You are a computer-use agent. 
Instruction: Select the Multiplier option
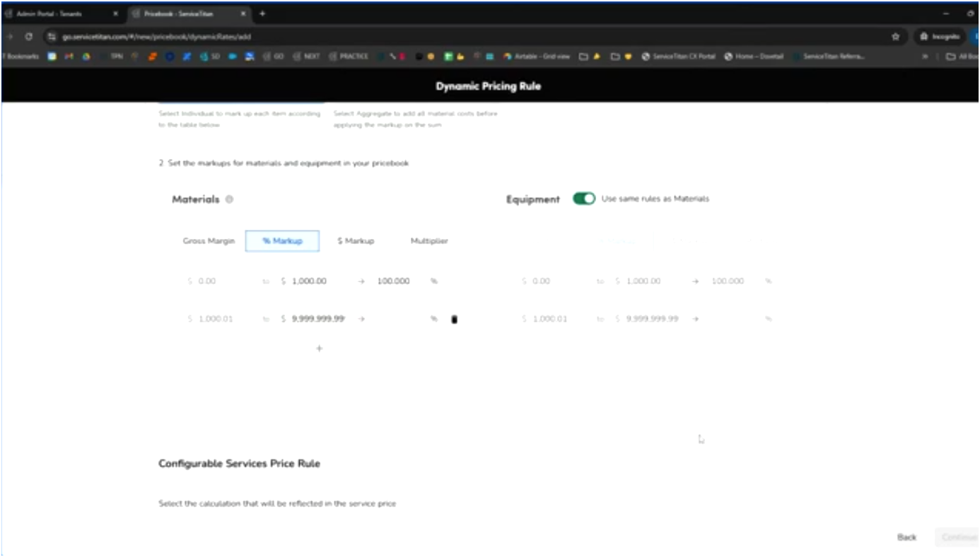429,241
